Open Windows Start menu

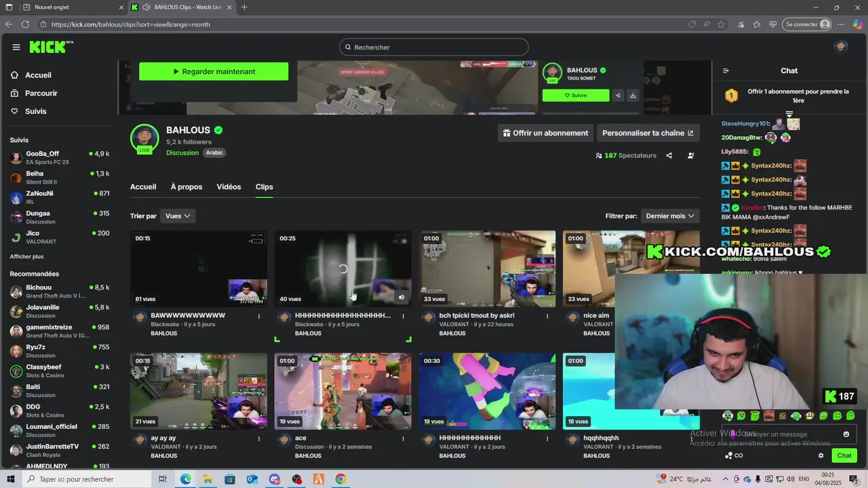point(11,479)
